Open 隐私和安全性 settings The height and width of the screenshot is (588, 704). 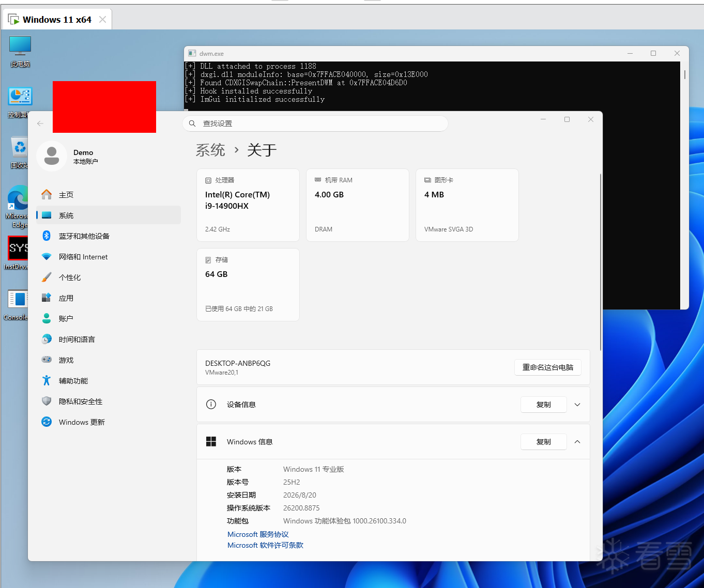pyautogui.click(x=109, y=401)
